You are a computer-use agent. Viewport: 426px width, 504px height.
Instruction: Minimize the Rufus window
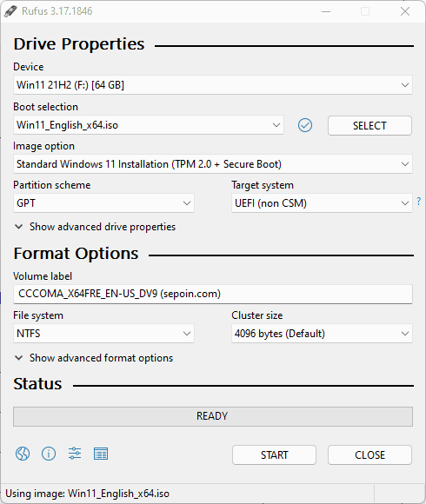[x=326, y=11]
